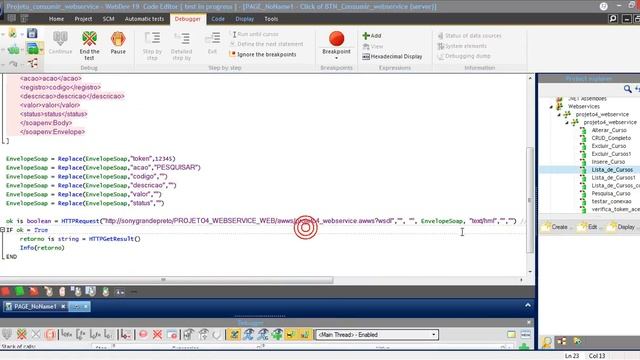Open the SCM ribbon tab
This screenshot has width=640, height=360.
(x=109, y=19)
